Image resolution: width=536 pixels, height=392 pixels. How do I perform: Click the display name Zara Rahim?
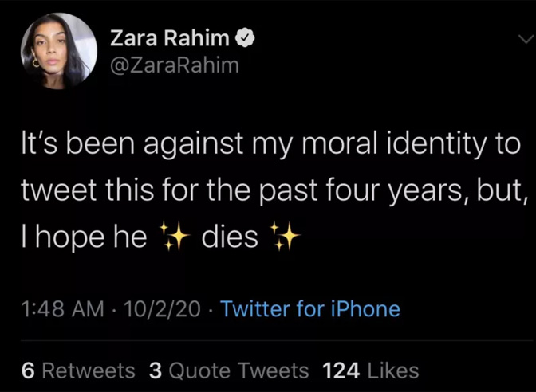169,39
